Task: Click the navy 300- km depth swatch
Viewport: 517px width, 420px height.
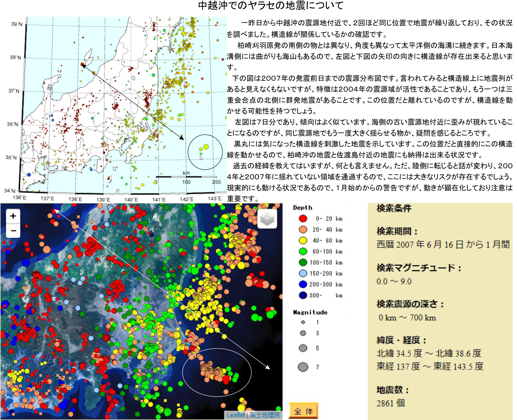Action: point(303,295)
